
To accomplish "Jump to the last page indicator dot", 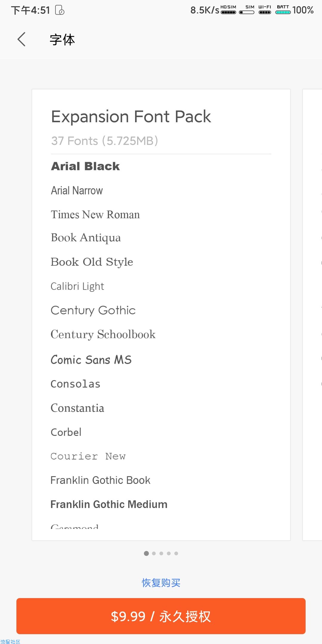I will tap(176, 553).
